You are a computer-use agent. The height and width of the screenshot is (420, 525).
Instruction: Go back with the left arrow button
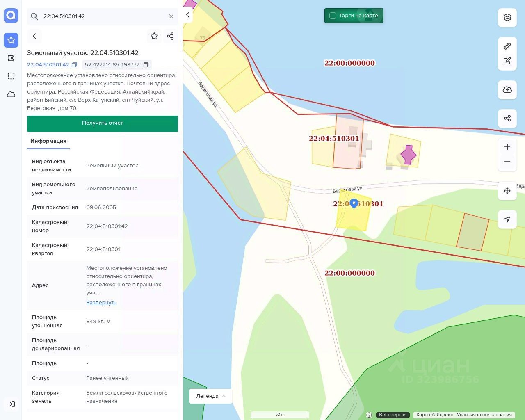pyautogui.click(x=34, y=36)
